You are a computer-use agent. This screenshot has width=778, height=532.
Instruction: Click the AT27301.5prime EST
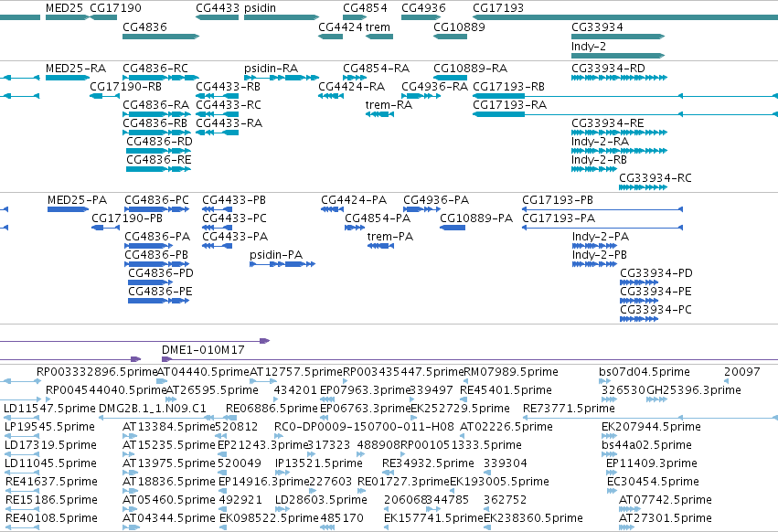pos(666,518)
